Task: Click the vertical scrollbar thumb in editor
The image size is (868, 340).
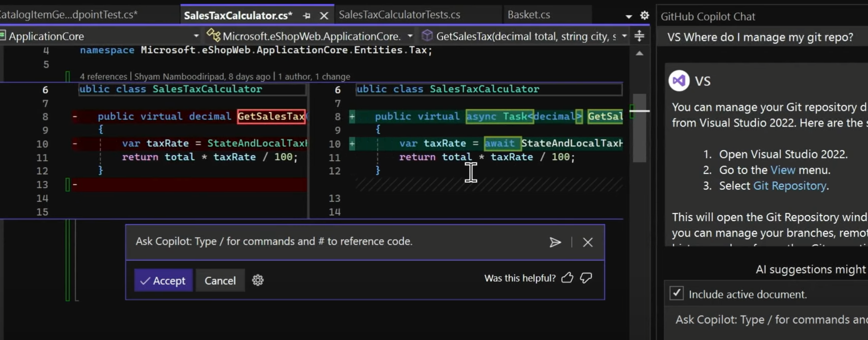Action: coord(639,128)
